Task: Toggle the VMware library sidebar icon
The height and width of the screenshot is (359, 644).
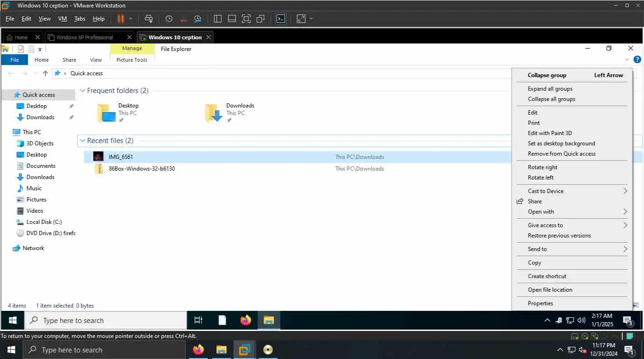Action: pyautogui.click(x=218, y=19)
